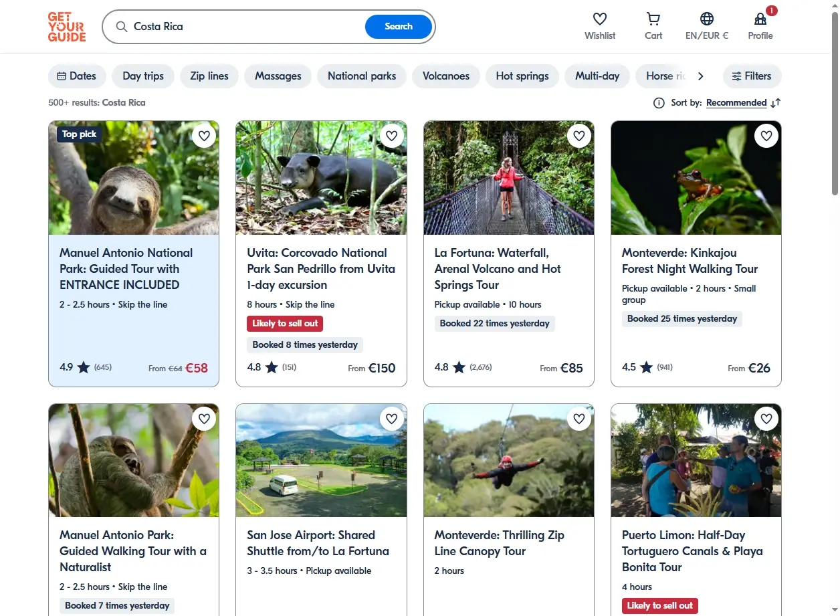Open Puerto Limon Tortuguero Canals tour title
Image resolution: width=840 pixels, height=616 pixels.
click(692, 551)
